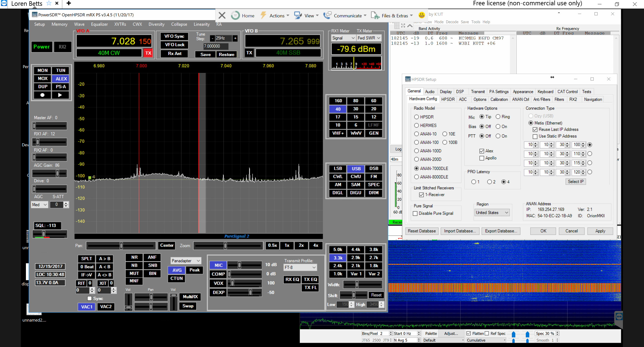
Task: Open the Region United States dropdown
Action: (x=492, y=213)
